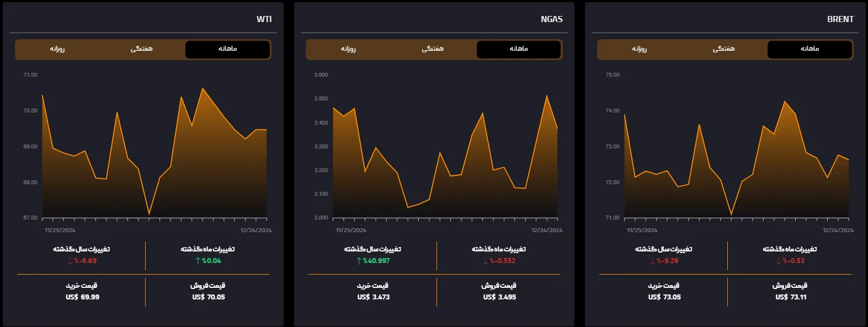The image size is (868, 327).
Task: Click the WTI monthly change value %0.04
Action: coord(211,261)
